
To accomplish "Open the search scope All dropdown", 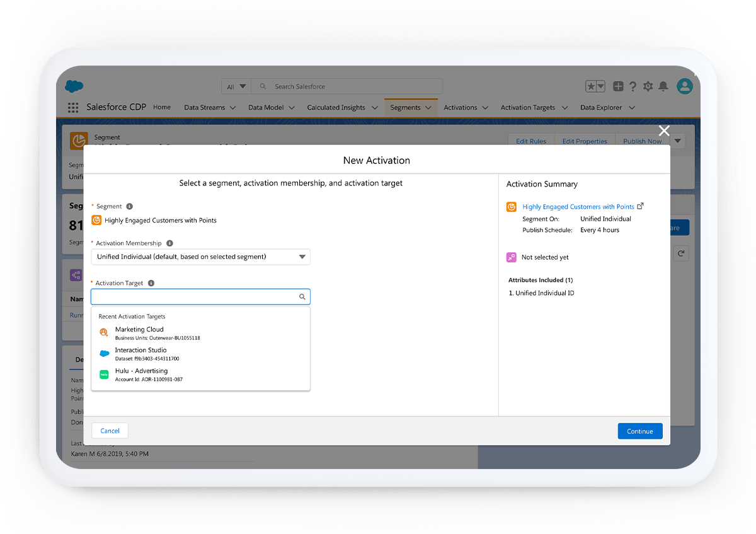I will point(236,86).
